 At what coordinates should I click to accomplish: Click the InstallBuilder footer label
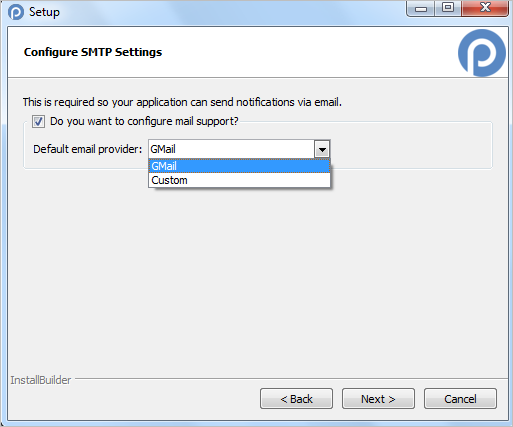click(41, 380)
